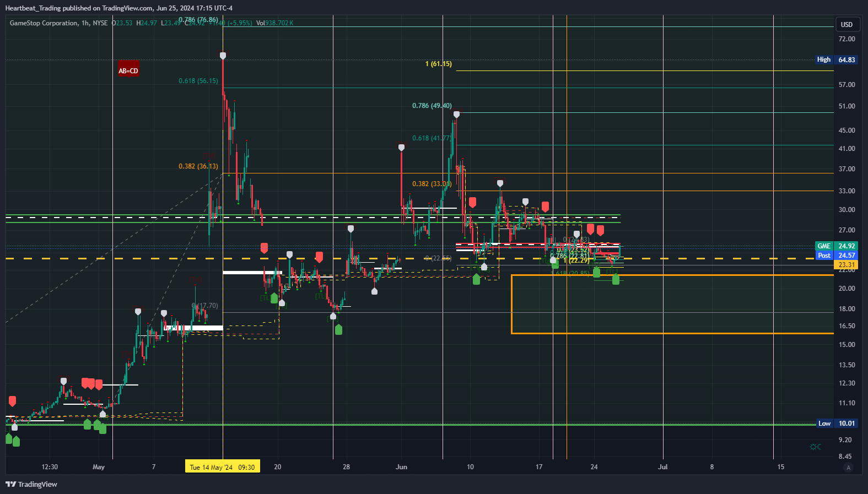The width and height of the screenshot is (868, 494).
Task: Click the green settings icon near the time axis
Action: point(816,447)
